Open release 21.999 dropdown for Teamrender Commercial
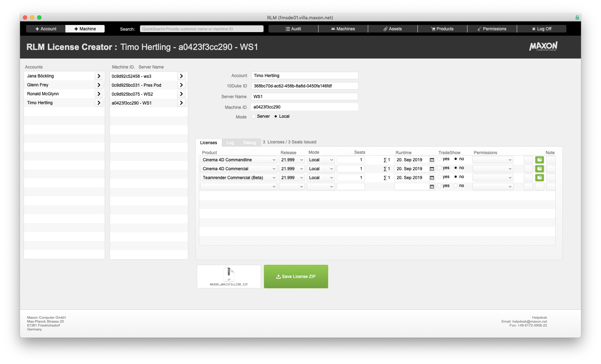 click(x=292, y=178)
